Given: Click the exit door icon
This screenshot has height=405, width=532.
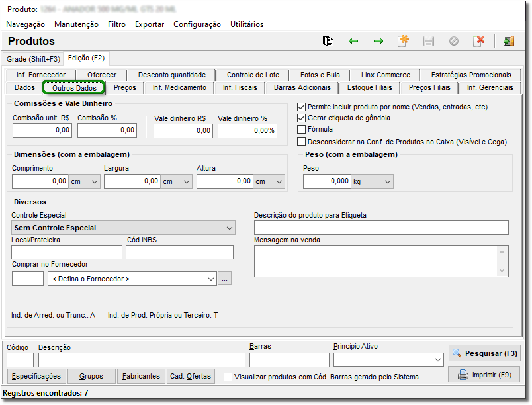Looking at the screenshot, I should click(x=508, y=41).
